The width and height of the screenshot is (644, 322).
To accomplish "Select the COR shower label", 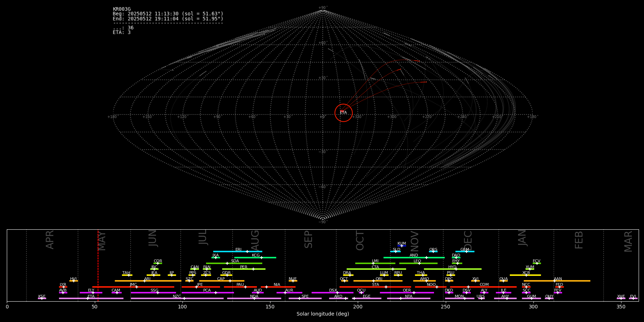I will pyautogui.click(x=158, y=261).
